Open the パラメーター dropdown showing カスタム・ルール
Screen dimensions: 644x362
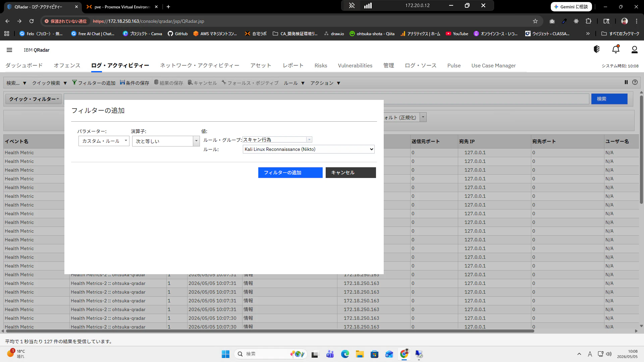click(104, 141)
